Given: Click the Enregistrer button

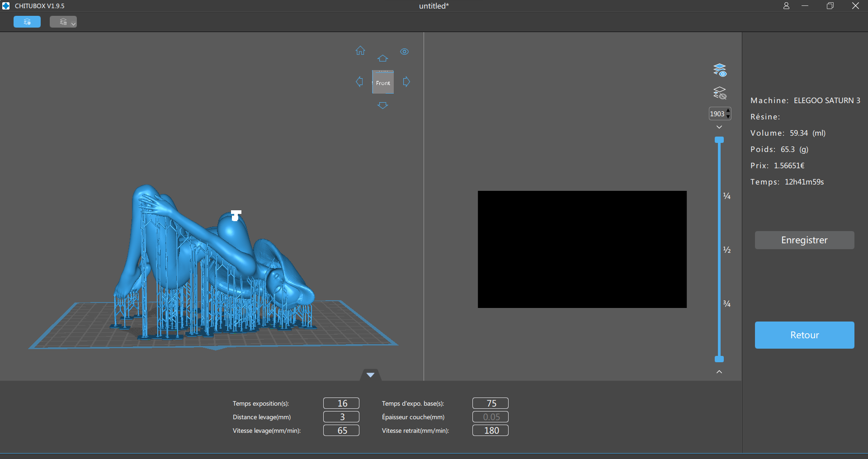Looking at the screenshot, I should click(805, 240).
